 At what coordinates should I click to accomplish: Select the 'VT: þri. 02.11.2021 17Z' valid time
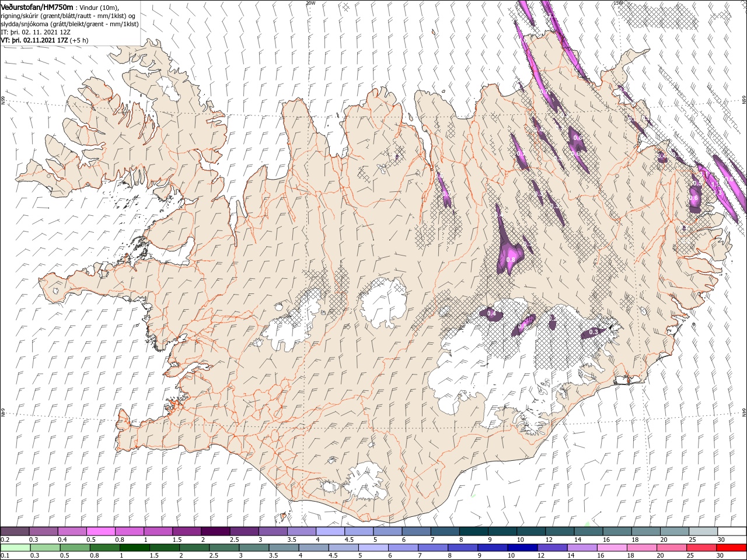[x=34, y=40]
